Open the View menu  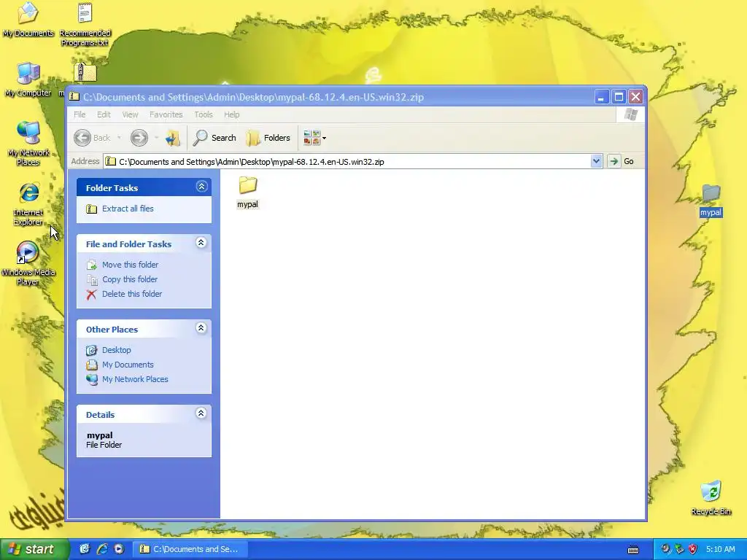click(130, 114)
